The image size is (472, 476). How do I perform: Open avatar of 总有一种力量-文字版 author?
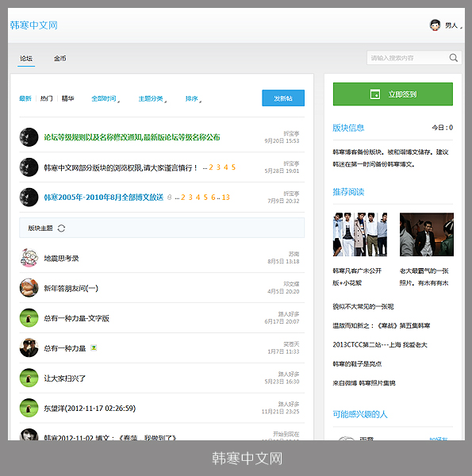(x=29, y=318)
